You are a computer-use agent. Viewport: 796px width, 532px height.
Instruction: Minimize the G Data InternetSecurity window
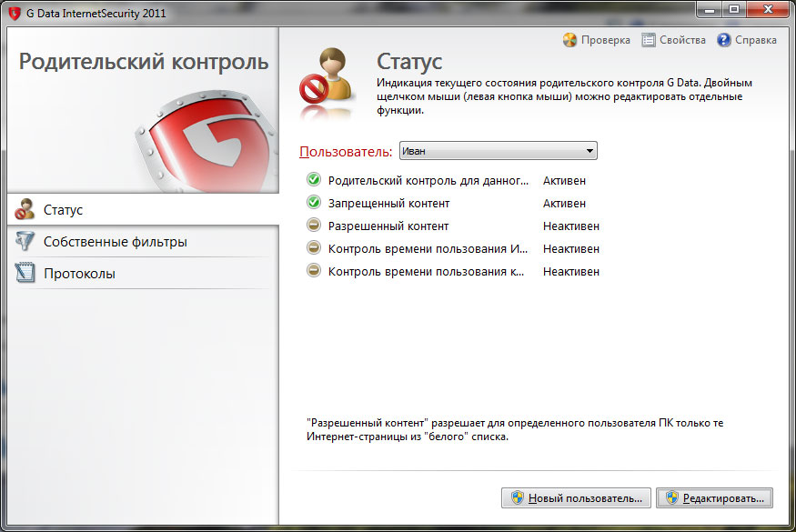(710, 9)
